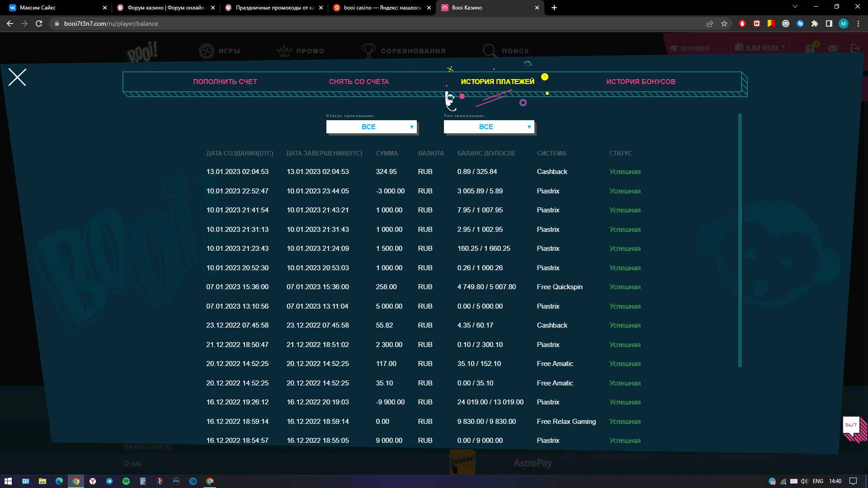
Task: Click the Cashback entry dated 13.01.2023
Action: (552, 172)
